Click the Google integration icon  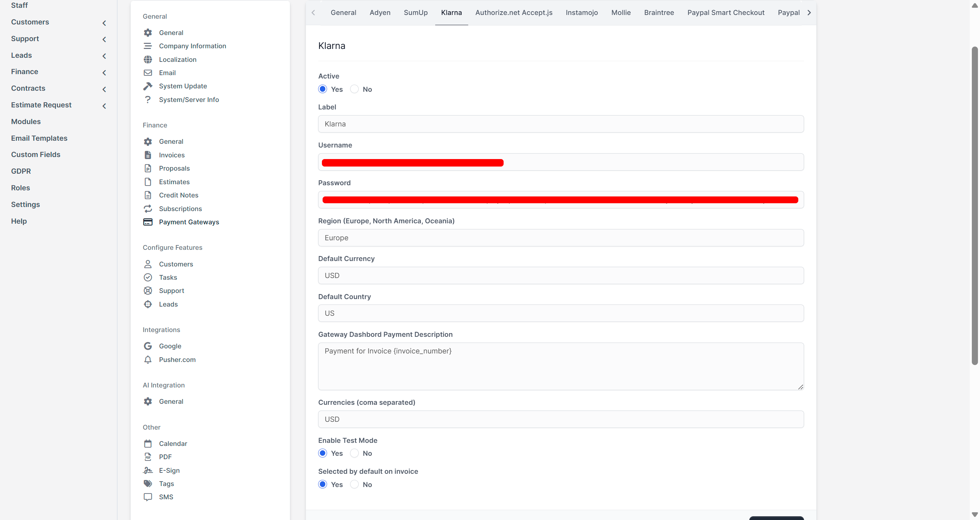[x=148, y=346]
